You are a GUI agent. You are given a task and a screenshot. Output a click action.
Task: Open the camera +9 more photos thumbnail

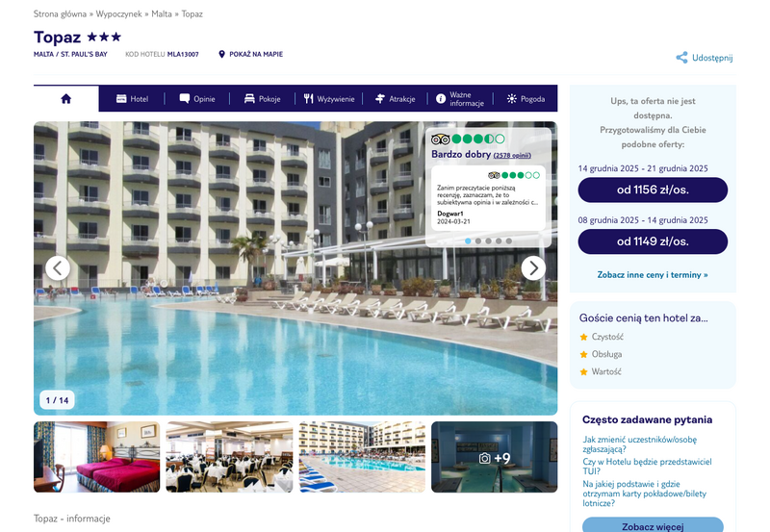[494, 457]
